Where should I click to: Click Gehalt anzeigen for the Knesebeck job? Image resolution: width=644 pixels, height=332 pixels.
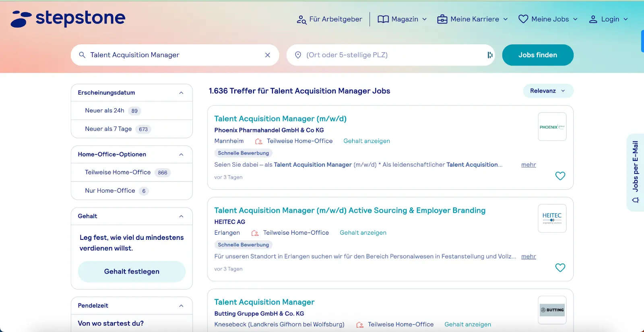point(468,325)
